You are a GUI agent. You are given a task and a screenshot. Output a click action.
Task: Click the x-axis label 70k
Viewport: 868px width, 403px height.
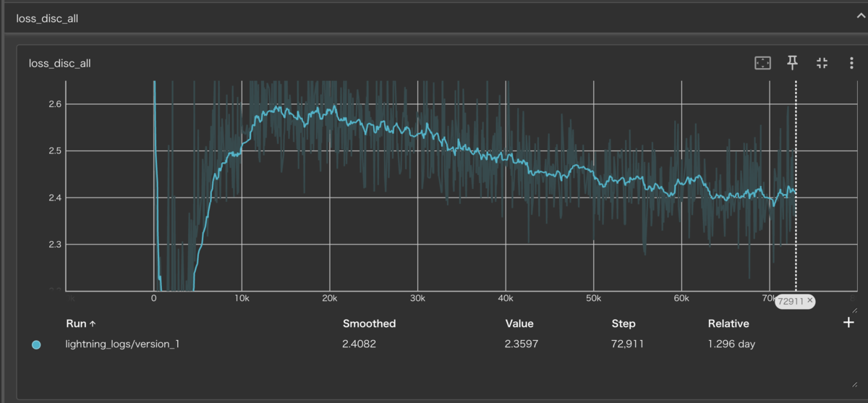[x=769, y=298]
